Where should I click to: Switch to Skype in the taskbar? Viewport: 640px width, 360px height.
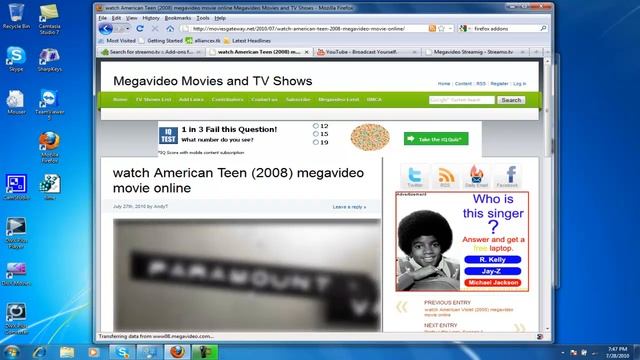tap(122, 352)
